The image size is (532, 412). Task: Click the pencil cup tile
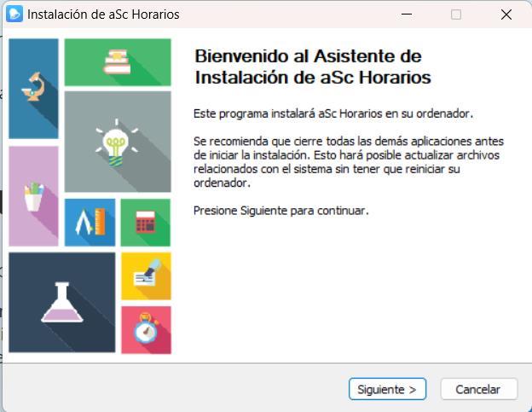coord(33,196)
